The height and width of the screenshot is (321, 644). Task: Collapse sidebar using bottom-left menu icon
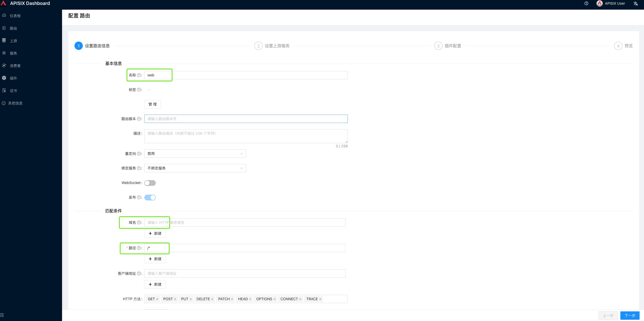point(2,315)
